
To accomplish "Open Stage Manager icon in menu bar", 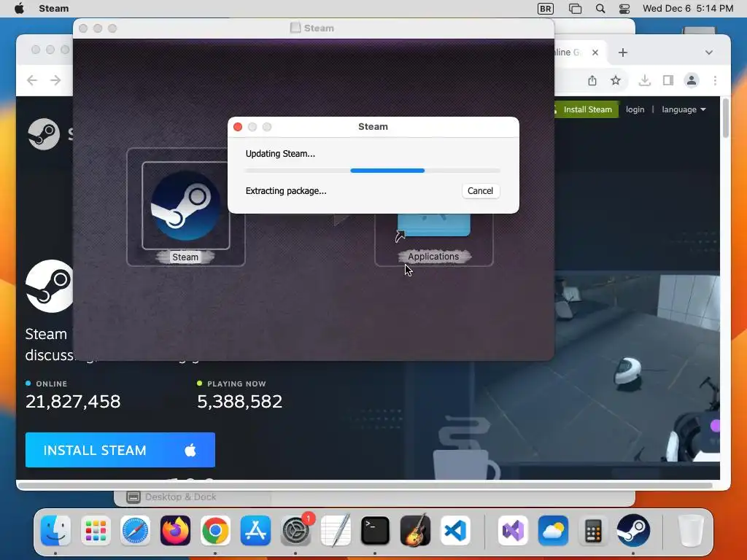I will pyautogui.click(x=575, y=9).
